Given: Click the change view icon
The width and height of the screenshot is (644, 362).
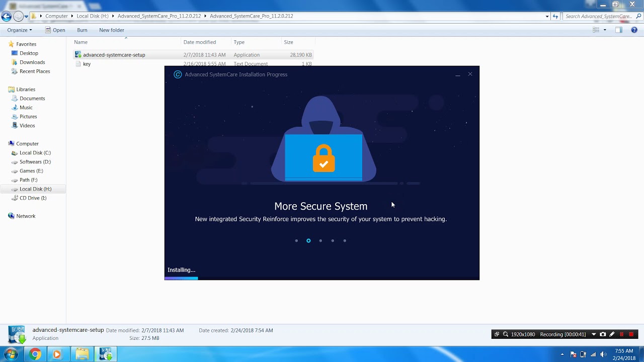Looking at the screenshot, I should click(x=596, y=30).
